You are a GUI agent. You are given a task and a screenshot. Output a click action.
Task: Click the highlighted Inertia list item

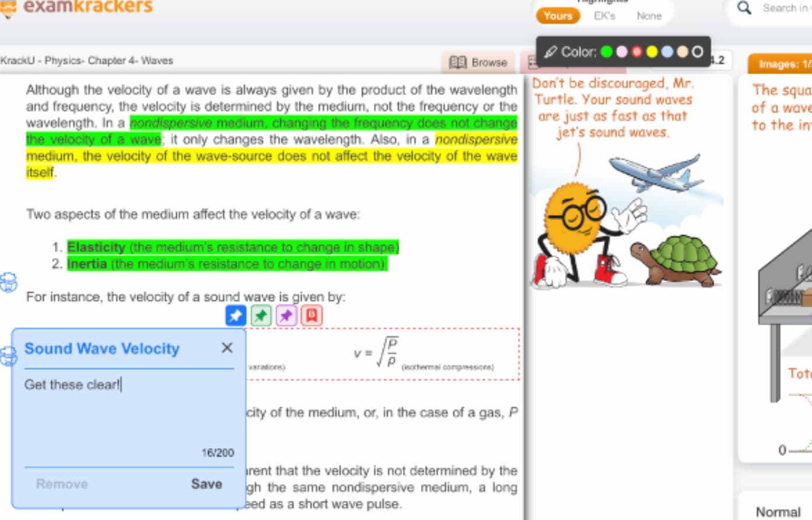(227, 264)
